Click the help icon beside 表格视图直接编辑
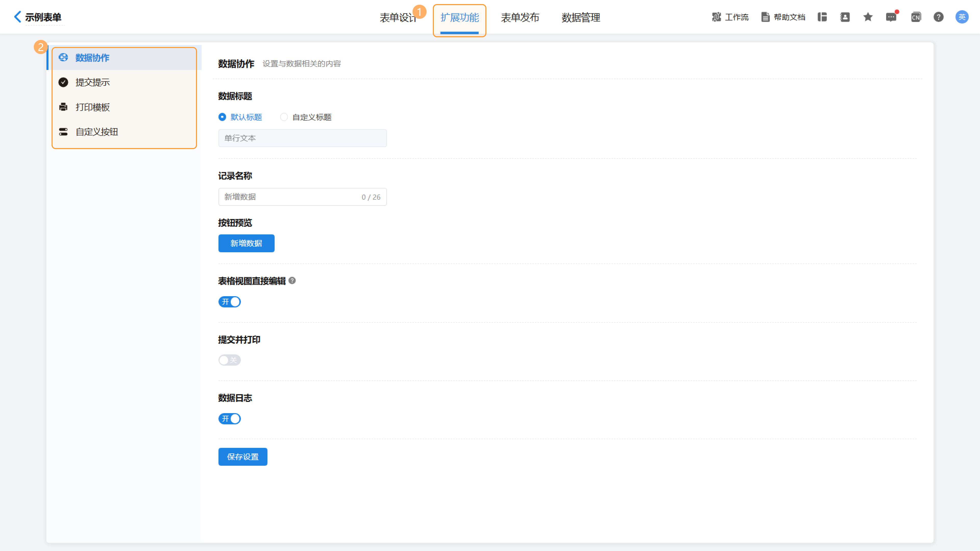 pos(292,281)
